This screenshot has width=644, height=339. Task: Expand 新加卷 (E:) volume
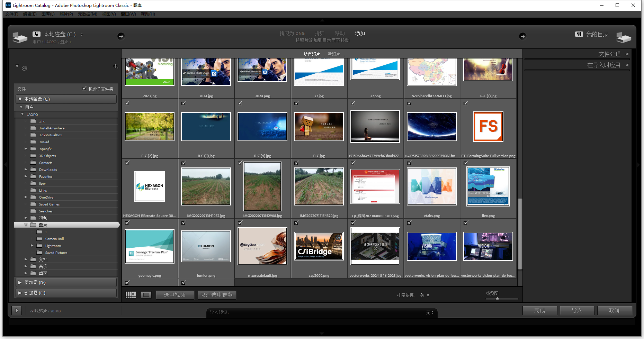coord(20,293)
